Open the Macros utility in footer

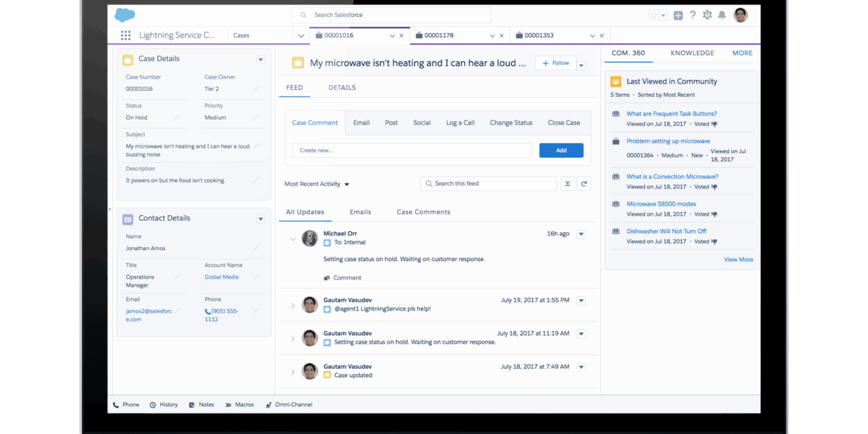(x=239, y=405)
